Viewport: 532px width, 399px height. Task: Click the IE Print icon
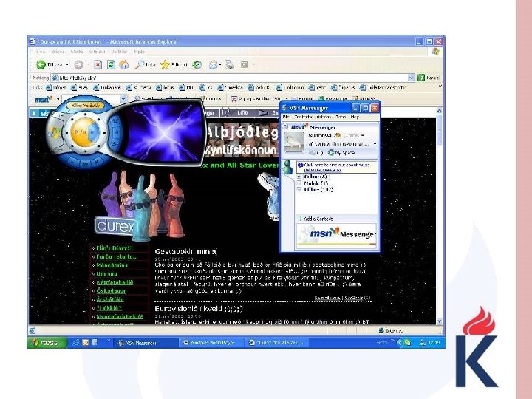(230, 64)
